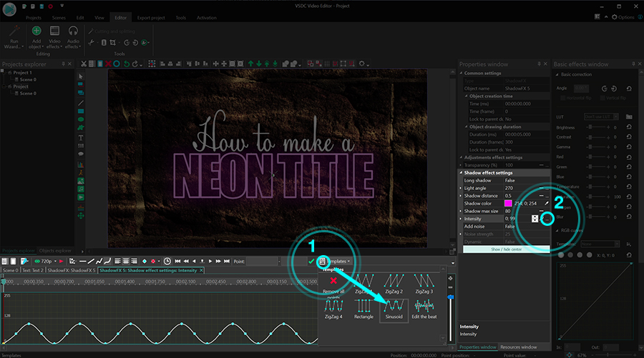Click the Rectangle template icon
644x358 pixels.
pos(364,306)
